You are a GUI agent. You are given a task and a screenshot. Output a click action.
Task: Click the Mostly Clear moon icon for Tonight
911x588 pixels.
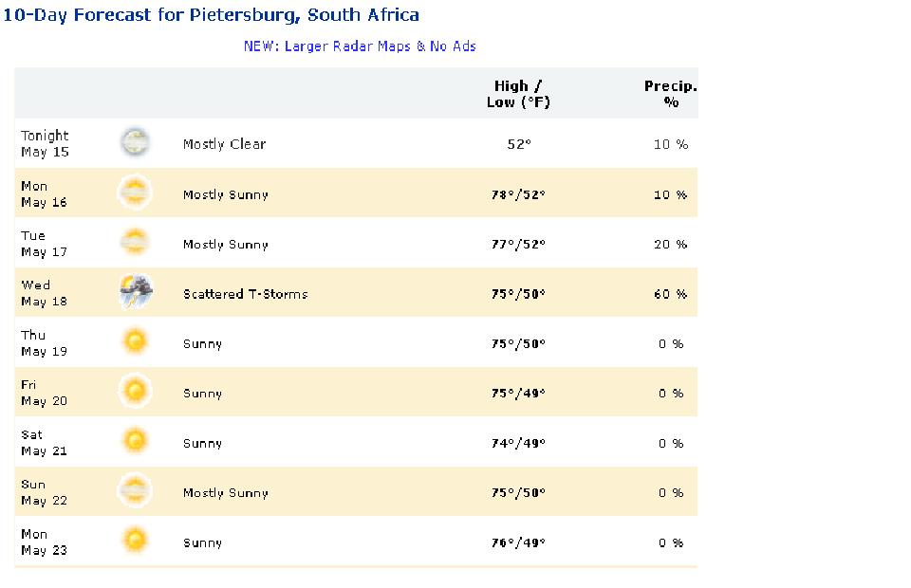135,143
